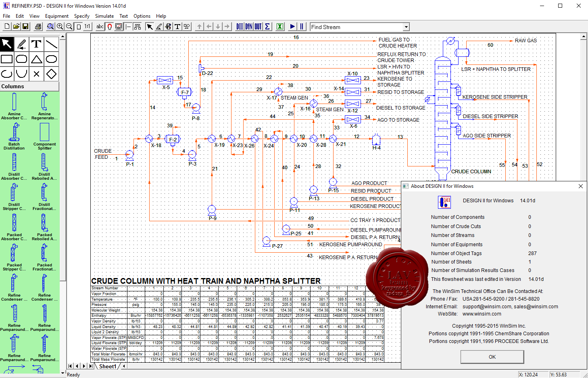
Task: Open the Specify menu
Action: tap(81, 16)
